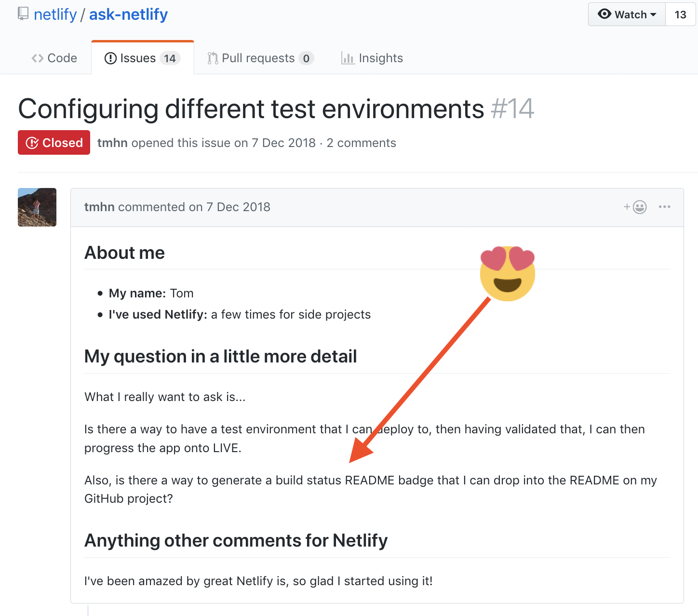Select the Insights tab label

[381, 58]
